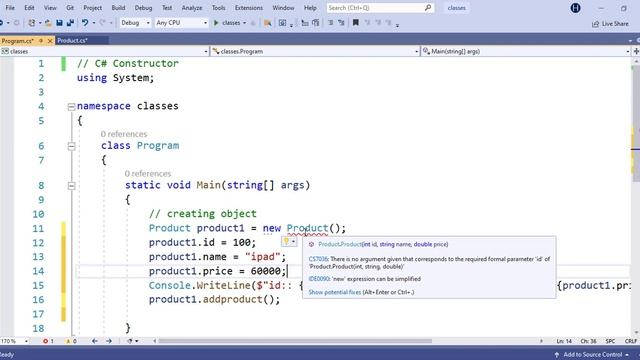Open the View menu
Screen dimensions: 640x360
(x=50, y=8)
